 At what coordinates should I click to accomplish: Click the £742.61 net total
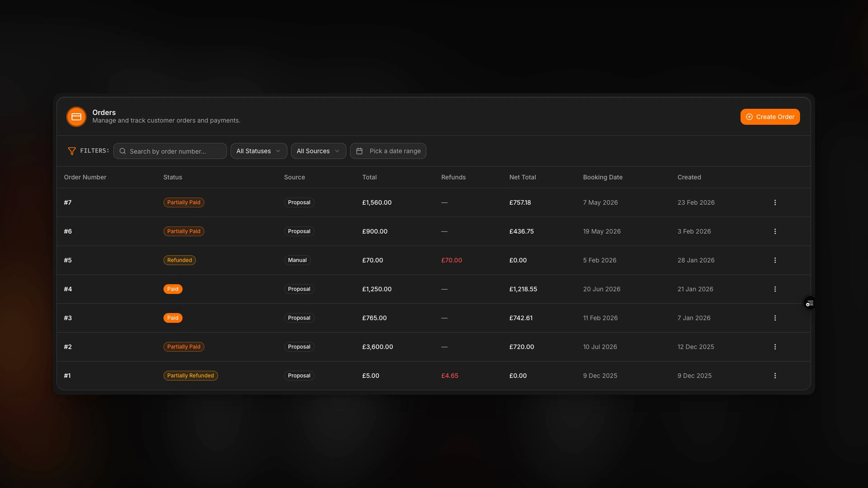[521, 318]
